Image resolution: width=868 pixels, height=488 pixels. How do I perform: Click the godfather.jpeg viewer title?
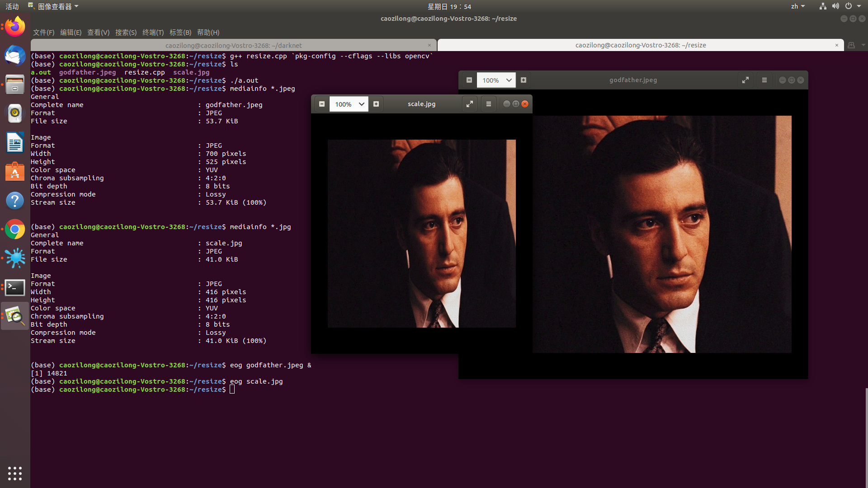[x=633, y=80]
